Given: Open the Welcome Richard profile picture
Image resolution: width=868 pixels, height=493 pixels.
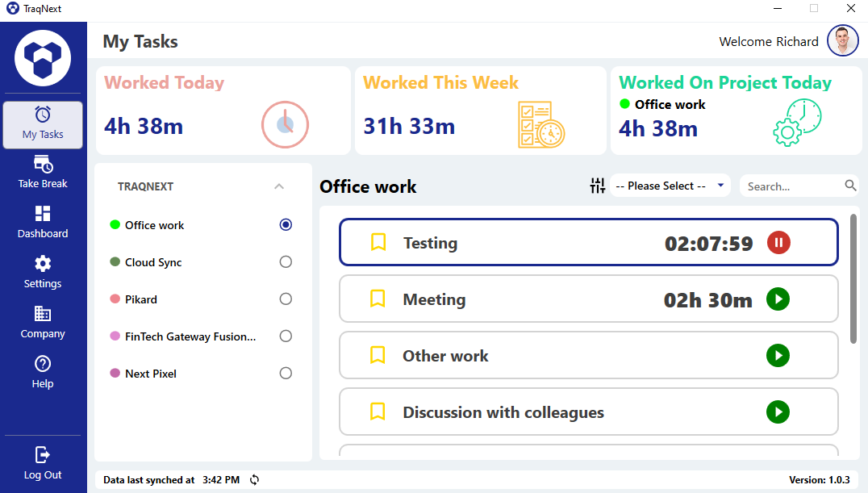Looking at the screenshot, I should [x=842, y=40].
